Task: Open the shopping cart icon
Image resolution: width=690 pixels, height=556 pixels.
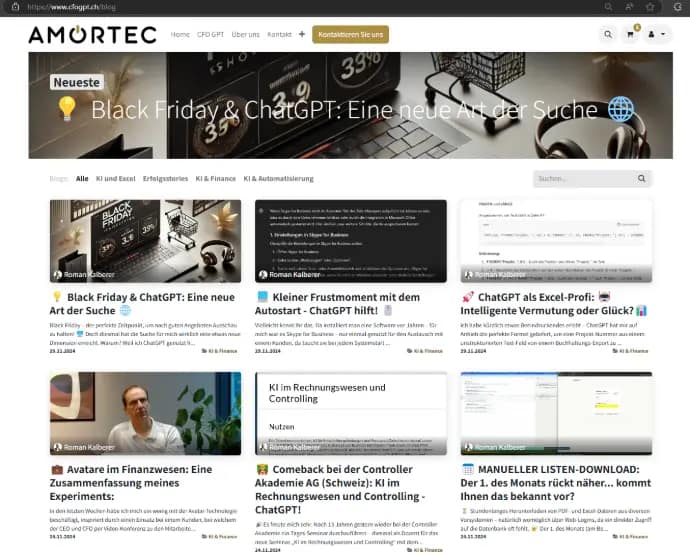Action: (631, 34)
